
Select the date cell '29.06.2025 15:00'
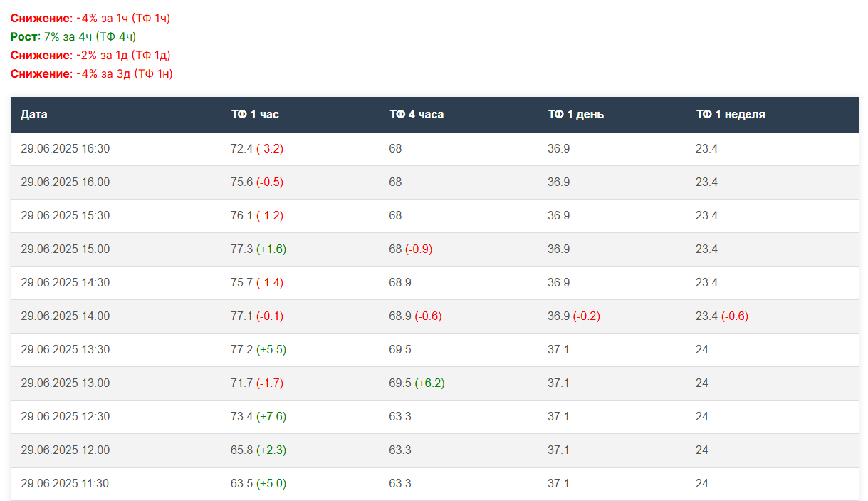[x=66, y=249]
